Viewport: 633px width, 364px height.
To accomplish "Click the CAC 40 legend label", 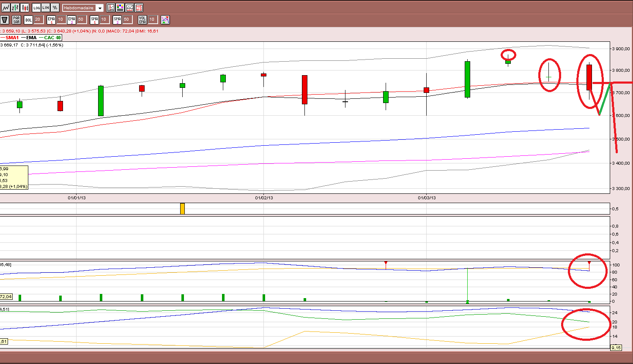I will [x=52, y=38].
